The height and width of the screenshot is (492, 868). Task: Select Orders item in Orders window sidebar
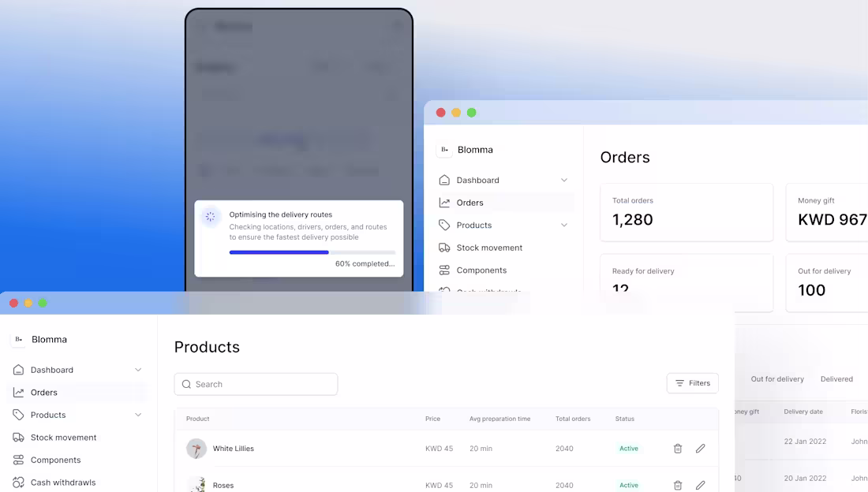point(504,203)
